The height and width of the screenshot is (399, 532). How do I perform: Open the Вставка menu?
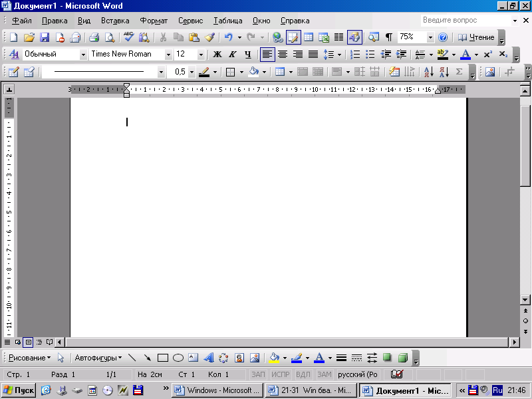point(115,21)
